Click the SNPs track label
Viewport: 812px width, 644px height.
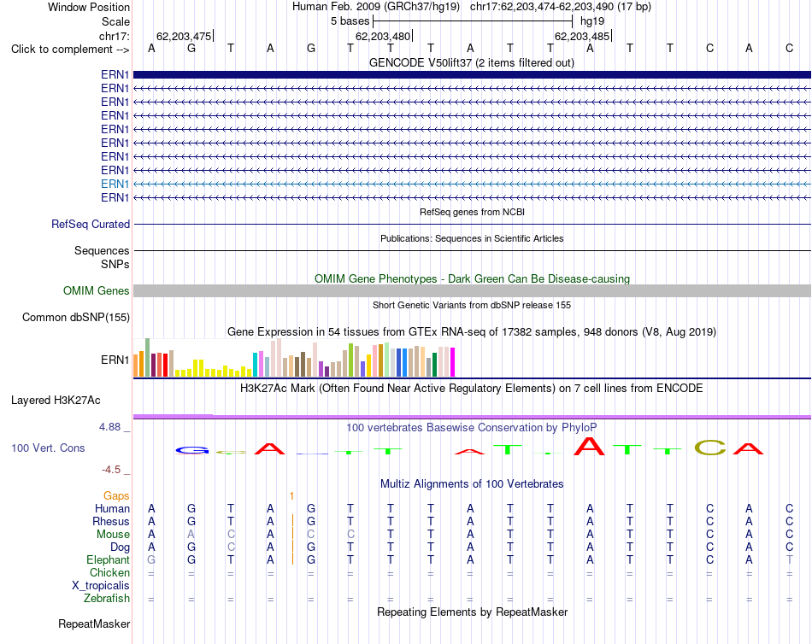[x=115, y=264]
